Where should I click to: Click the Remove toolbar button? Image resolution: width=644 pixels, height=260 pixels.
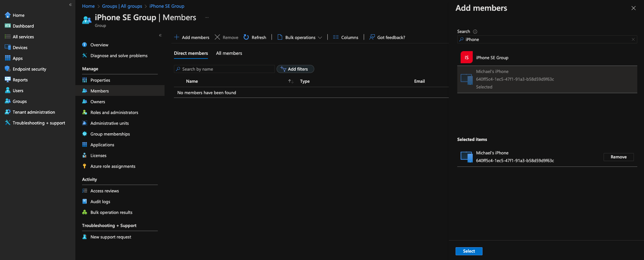pyautogui.click(x=226, y=37)
